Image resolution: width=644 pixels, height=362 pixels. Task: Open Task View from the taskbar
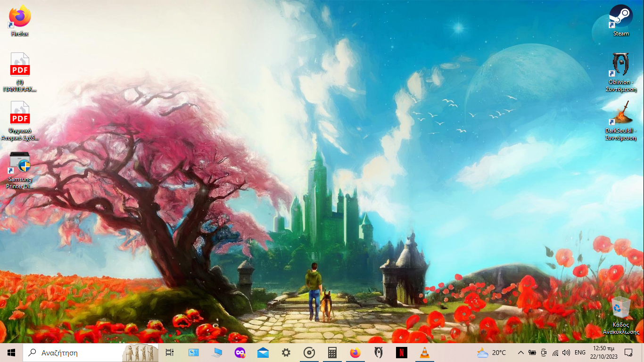click(170, 353)
